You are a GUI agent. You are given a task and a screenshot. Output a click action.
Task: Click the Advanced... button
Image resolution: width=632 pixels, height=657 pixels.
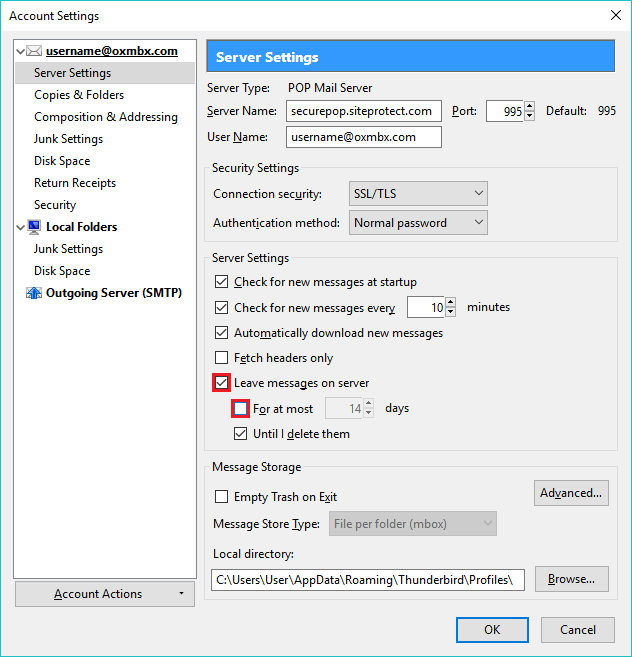(x=571, y=493)
